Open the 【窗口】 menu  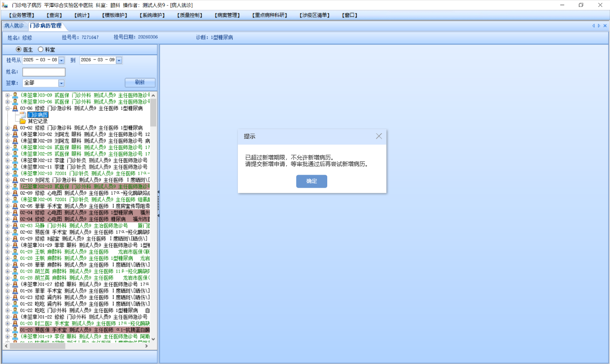point(350,15)
